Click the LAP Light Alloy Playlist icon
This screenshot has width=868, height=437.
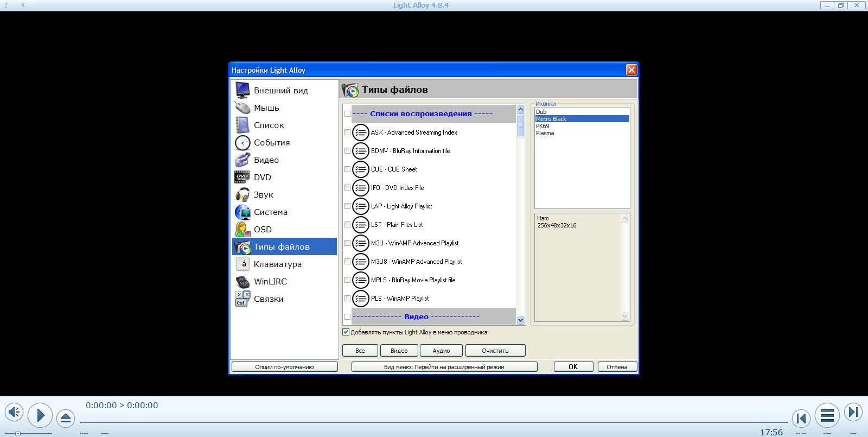pos(361,206)
